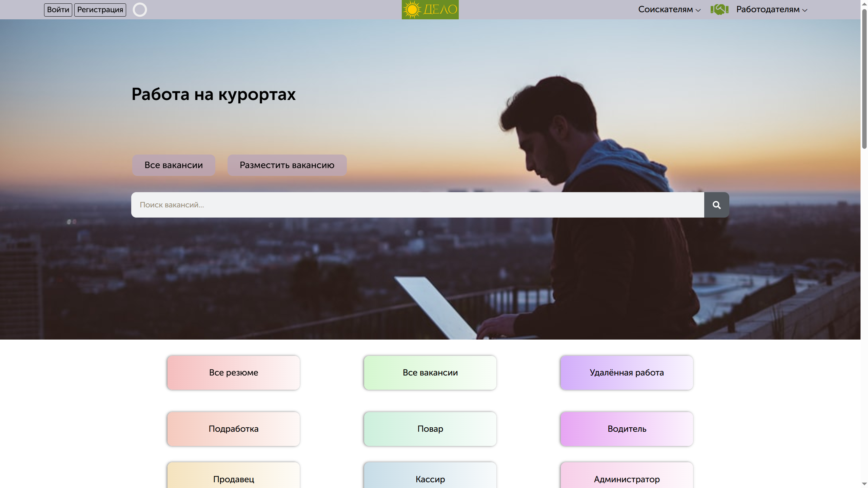
Task: Click the vertical page scrollbar thumb
Action: point(864,79)
